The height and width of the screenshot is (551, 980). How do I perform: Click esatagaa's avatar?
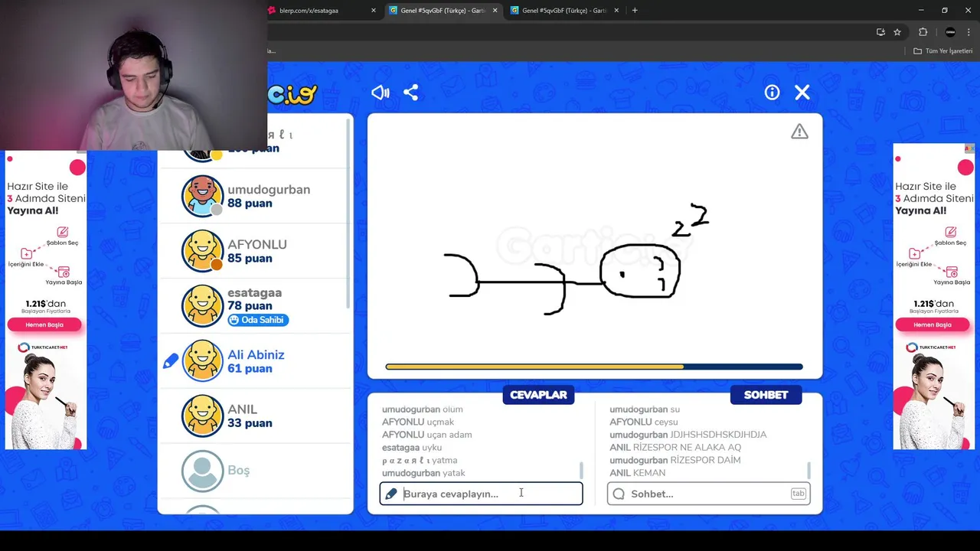click(203, 305)
